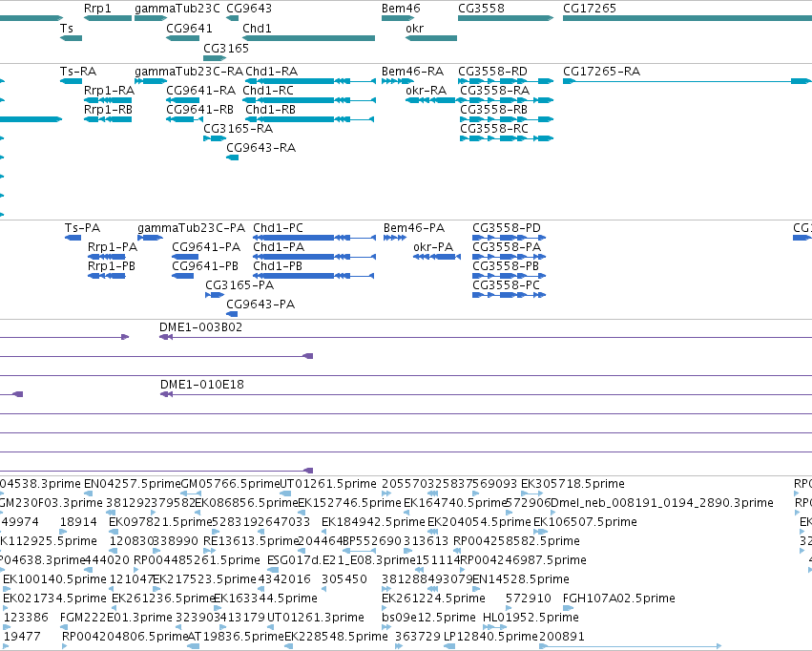The height and width of the screenshot is (651, 812).
Task: Select the CG3558-PC protein label
Action: coord(506,285)
